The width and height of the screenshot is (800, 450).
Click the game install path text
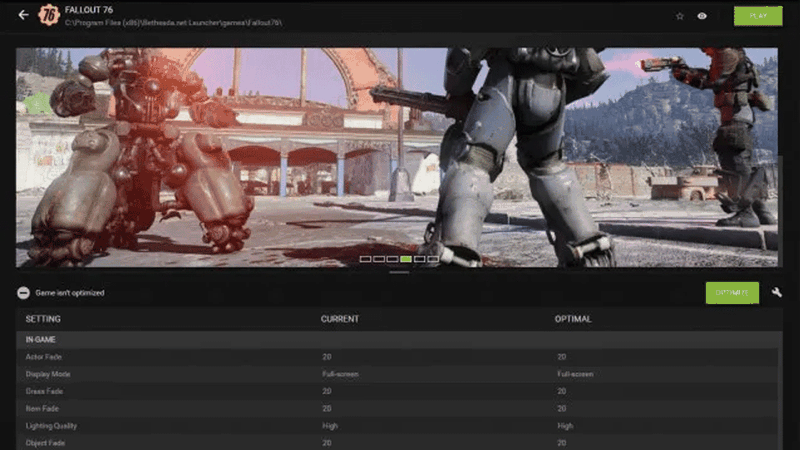click(173, 22)
